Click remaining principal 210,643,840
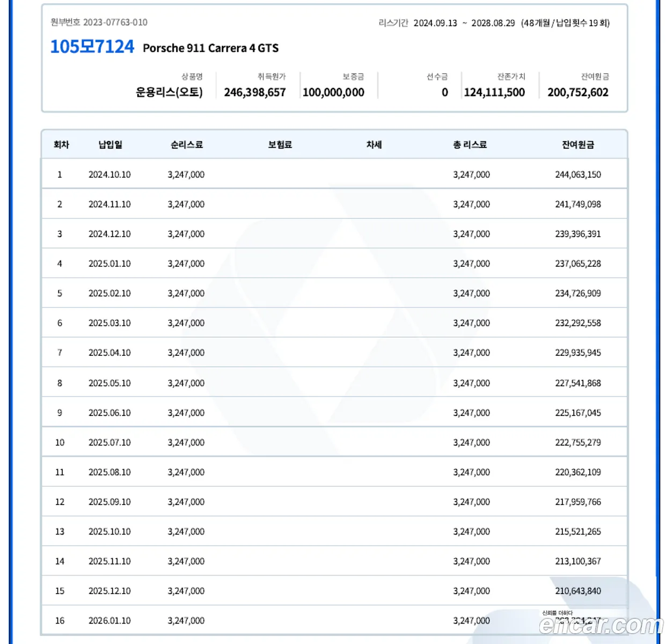The image size is (666, 644). (578, 591)
